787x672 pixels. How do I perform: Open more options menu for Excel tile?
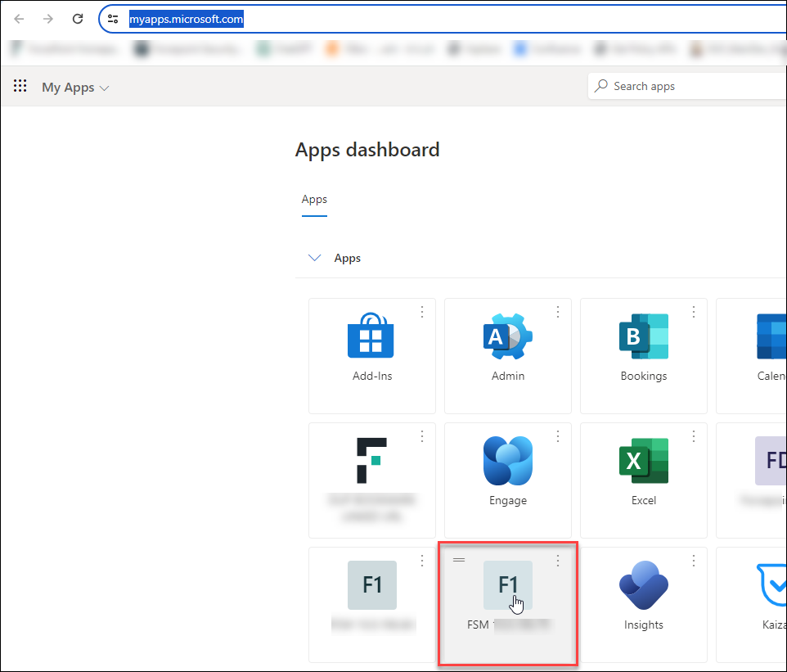coord(694,436)
